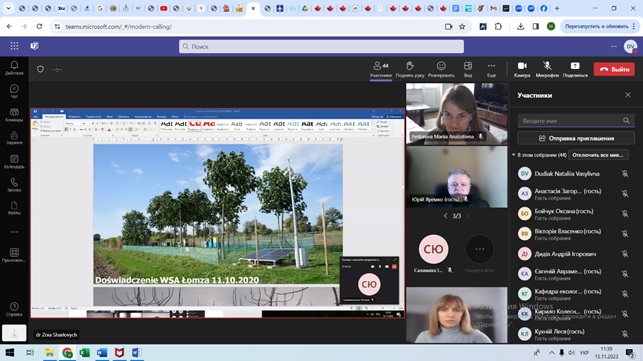
Task: Open Participants (Участники) panel button
Action: (x=381, y=69)
